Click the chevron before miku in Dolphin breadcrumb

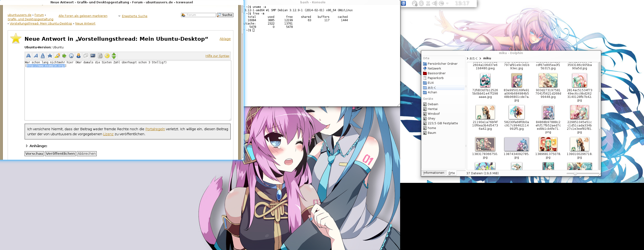click(480, 58)
